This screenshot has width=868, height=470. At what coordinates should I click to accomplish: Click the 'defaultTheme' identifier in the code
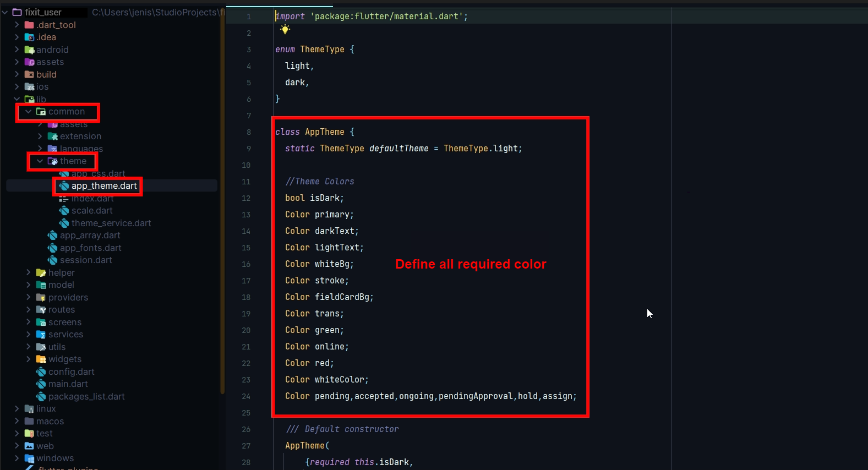[398, 149]
